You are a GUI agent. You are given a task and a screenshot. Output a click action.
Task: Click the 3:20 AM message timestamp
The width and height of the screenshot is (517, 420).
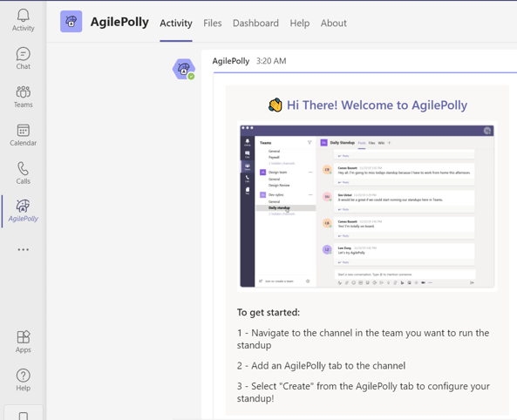[271, 61]
